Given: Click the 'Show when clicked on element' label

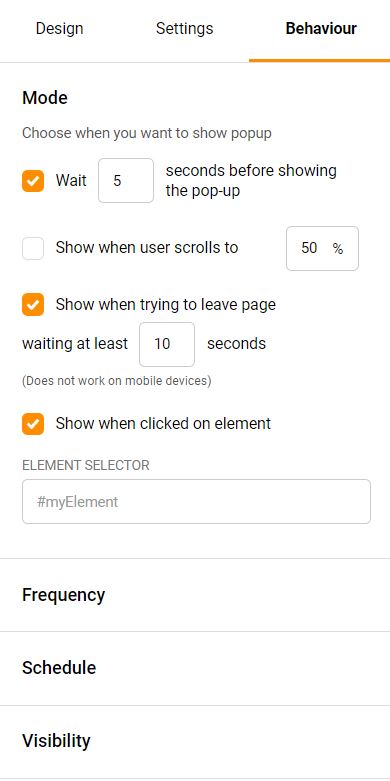Looking at the screenshot, I should pos(163,424).
